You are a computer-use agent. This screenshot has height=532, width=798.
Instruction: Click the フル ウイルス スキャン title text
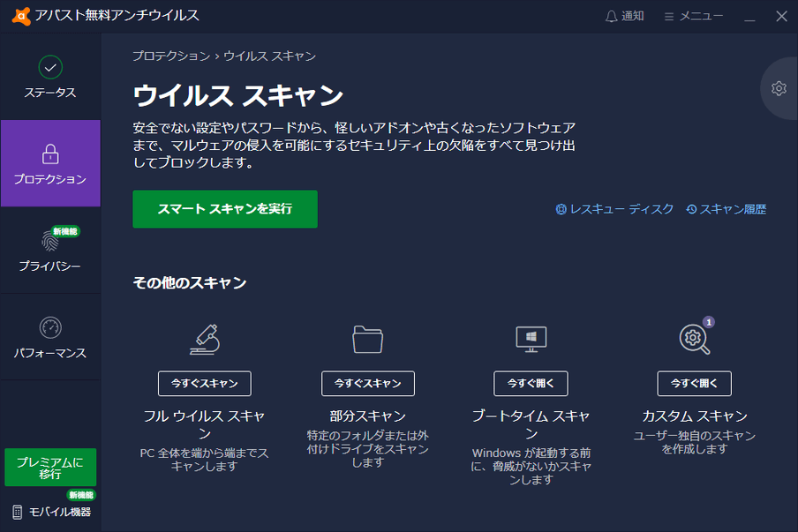205,424
